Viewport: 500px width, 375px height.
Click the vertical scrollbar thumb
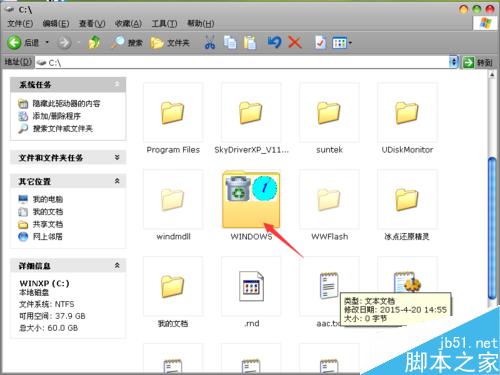[x=492, y=228]
